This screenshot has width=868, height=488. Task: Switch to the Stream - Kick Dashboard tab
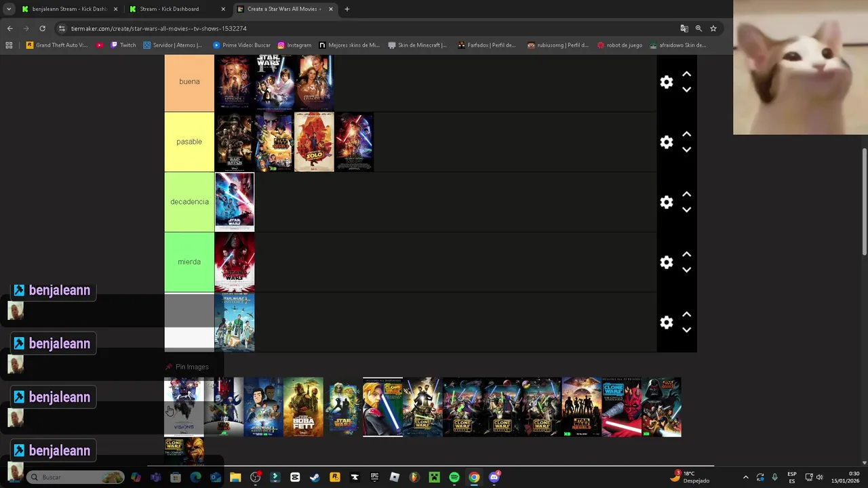(176, 9)
